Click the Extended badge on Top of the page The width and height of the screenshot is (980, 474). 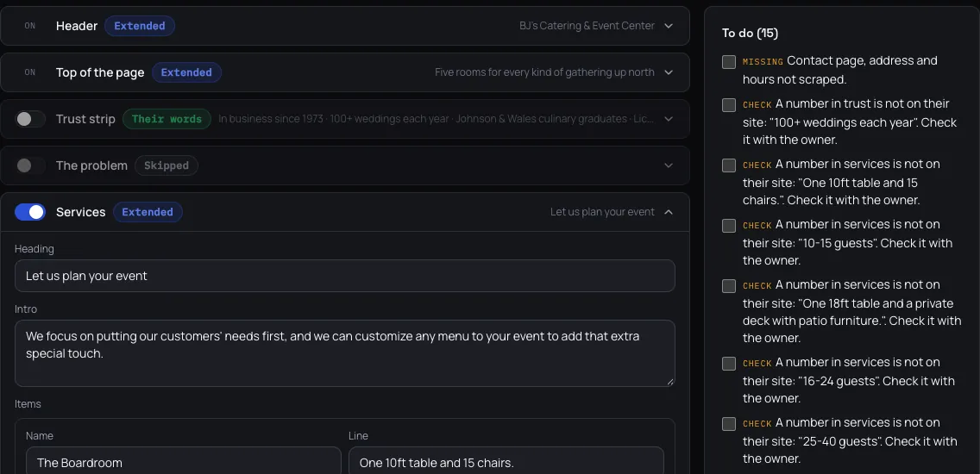[186, 72]
